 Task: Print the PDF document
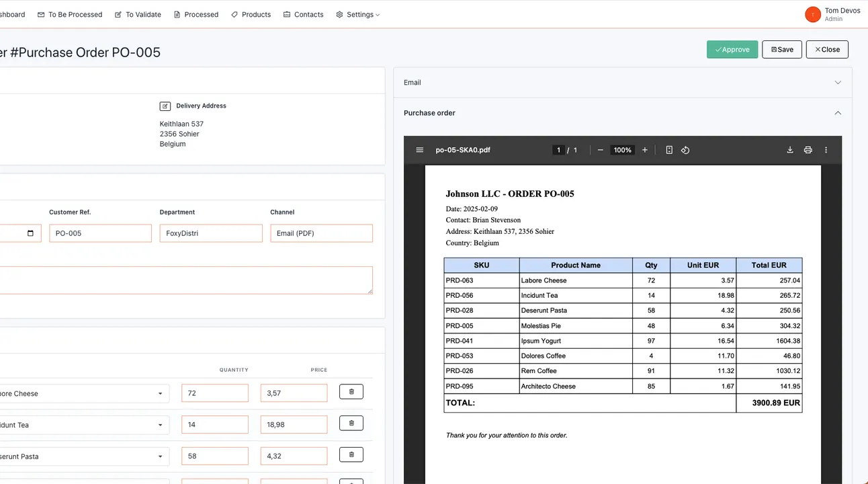(x=808, y=150)
